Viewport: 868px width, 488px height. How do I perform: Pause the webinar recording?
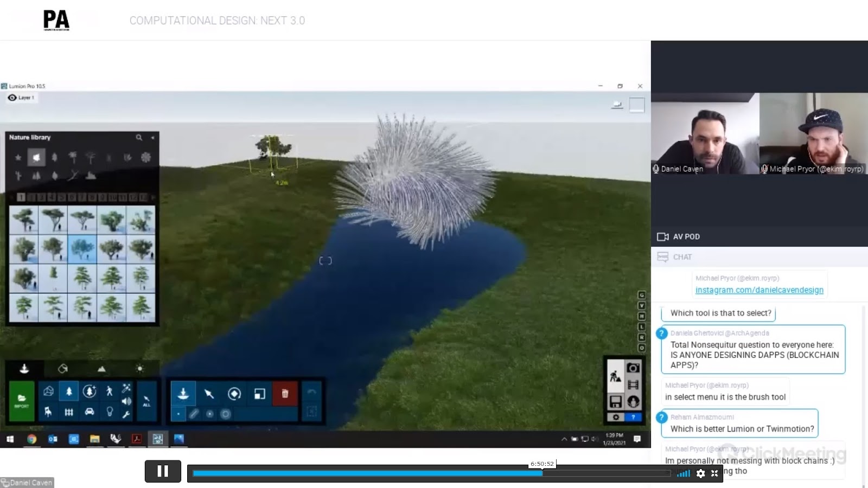[x=163, y=471]
